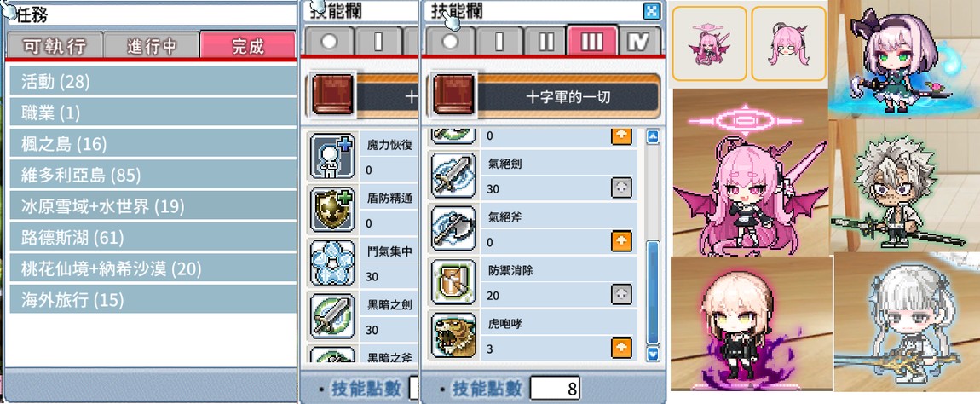The width and height of the screenshot is (980, 404).
Task: Expand the 活動 (28) quest category
Action: tap(153, 81)
